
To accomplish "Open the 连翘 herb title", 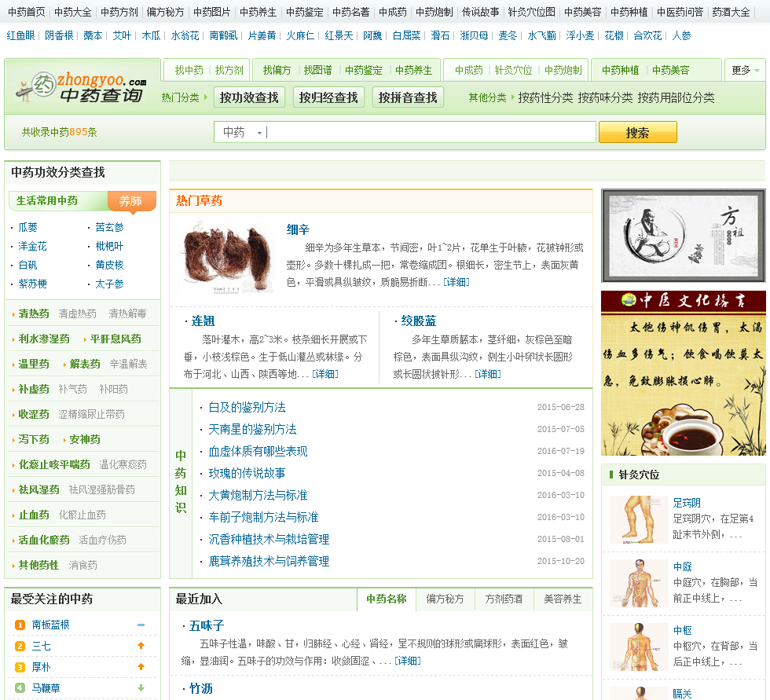I will point(203,321).
